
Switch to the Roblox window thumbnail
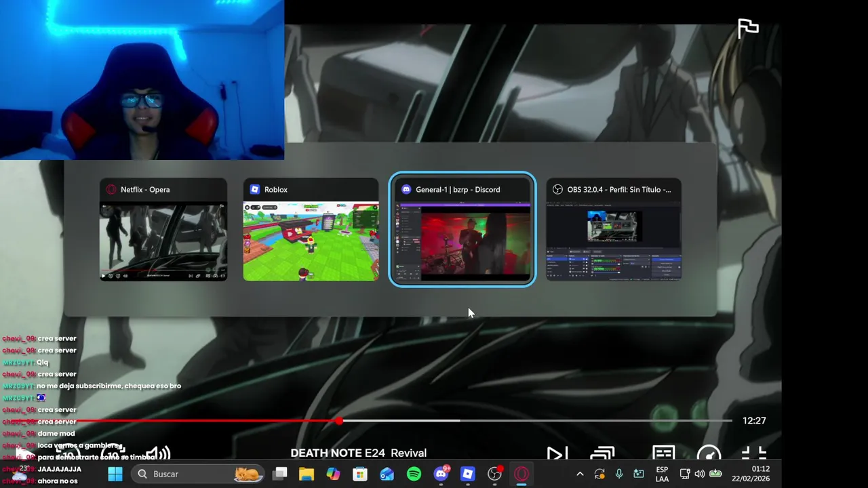click(311, 230)
